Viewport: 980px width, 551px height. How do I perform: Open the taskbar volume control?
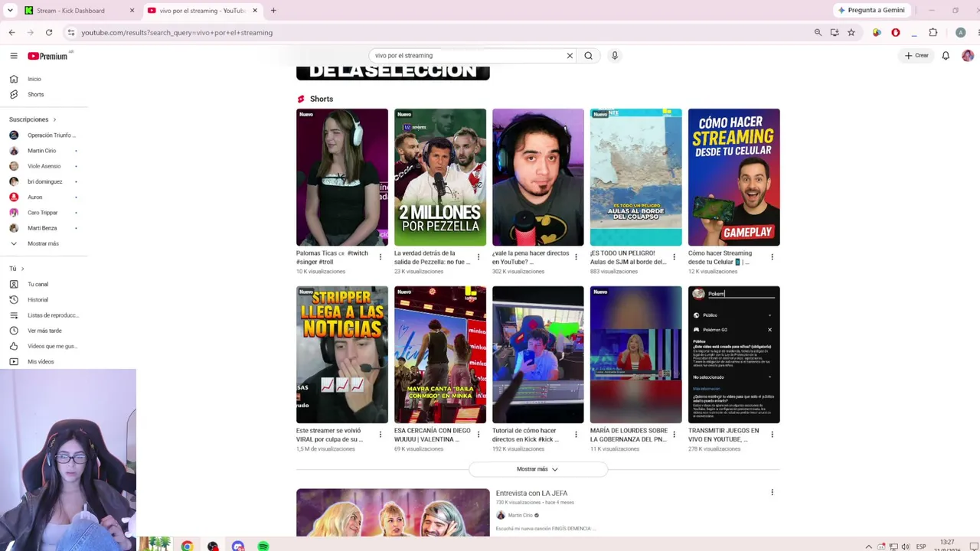906,546
